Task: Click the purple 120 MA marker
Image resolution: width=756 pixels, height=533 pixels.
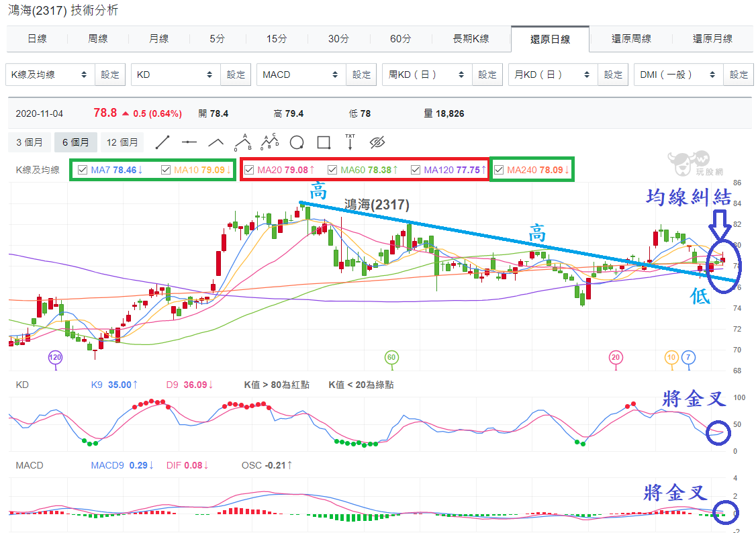Action: coord(56,357)
